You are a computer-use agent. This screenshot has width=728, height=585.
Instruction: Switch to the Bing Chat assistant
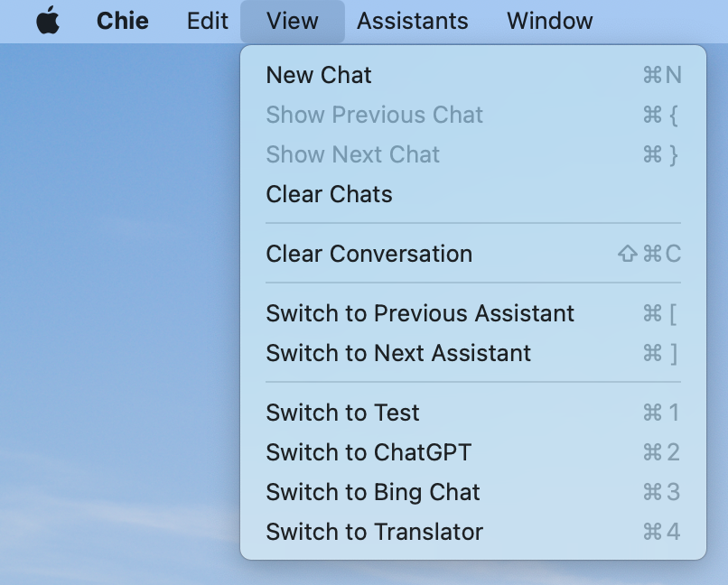point(473,492)
